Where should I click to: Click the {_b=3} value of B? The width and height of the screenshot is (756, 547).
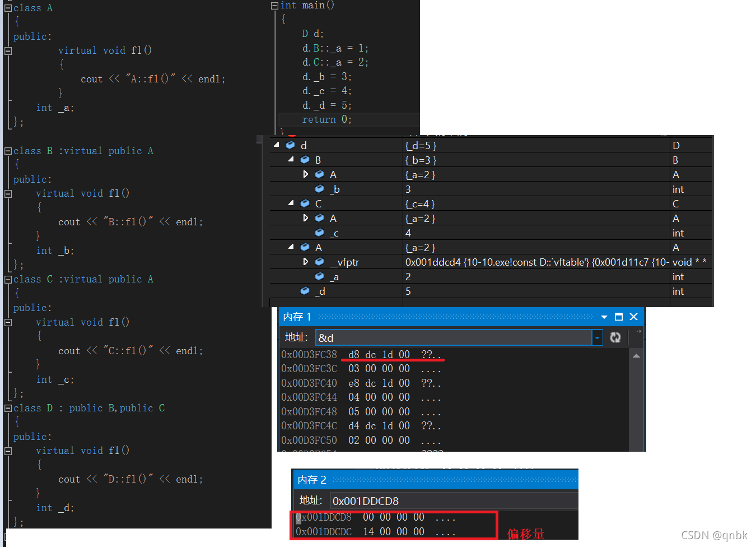point(421,160)
